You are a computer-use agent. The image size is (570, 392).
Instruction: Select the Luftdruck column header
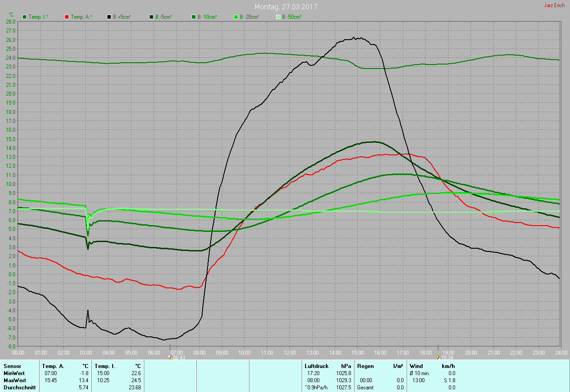pos(317,366)
